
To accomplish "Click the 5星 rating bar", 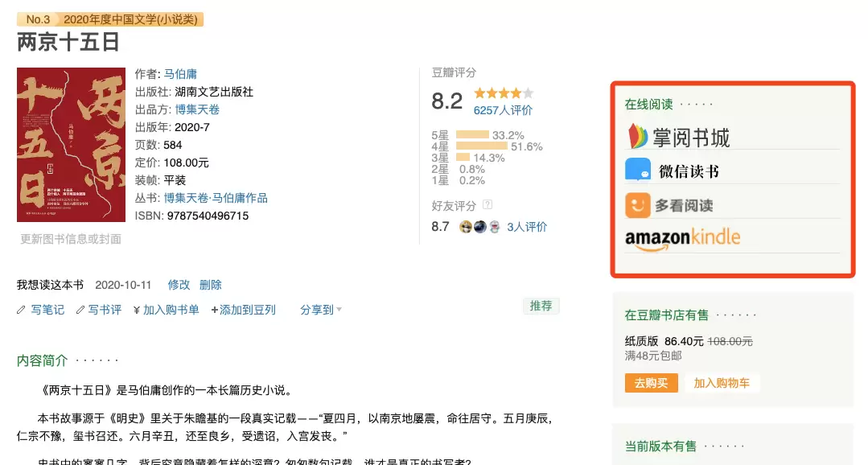I will 472,134.
